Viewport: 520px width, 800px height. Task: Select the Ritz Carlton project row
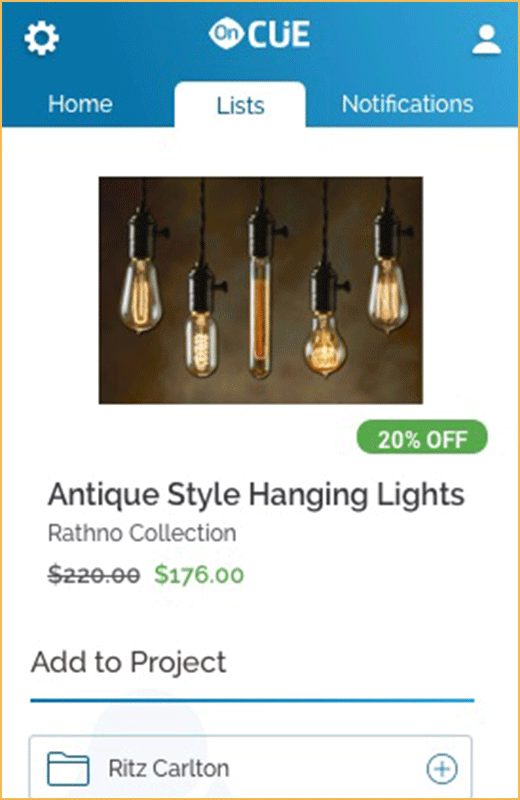pos(251,767)
